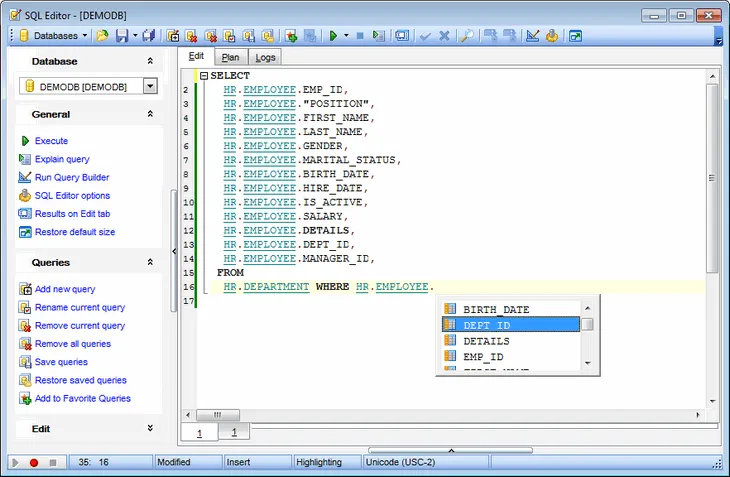Click the Find magnifier toolbar icon

(467, 36)
